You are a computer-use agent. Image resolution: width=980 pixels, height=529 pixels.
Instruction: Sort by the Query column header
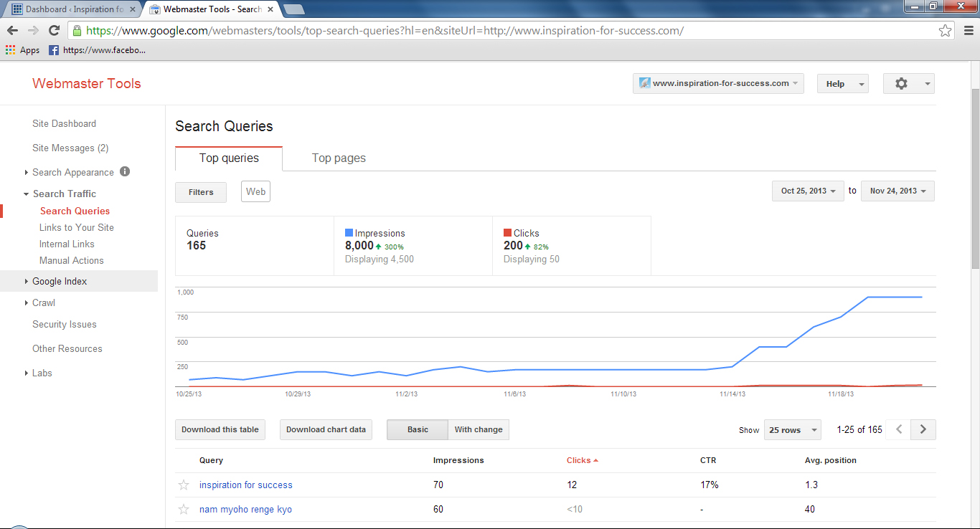coord(211,460)
